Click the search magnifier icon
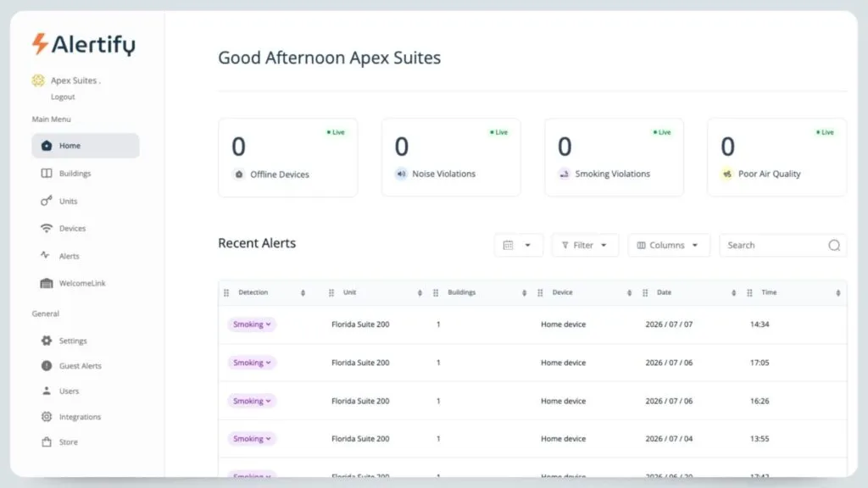The image size is (868, 488). tap(834, 245)
